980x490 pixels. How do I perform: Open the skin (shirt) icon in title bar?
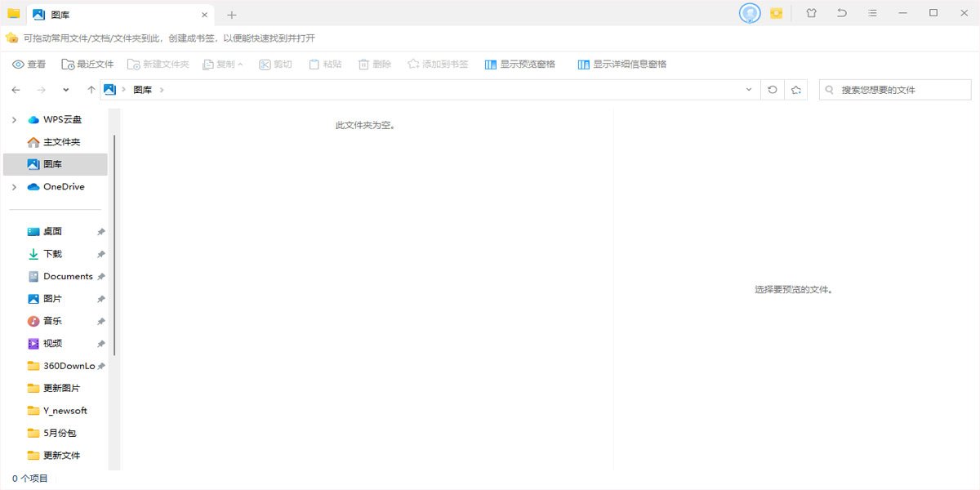pyautogui.click(x=811, y=13)
